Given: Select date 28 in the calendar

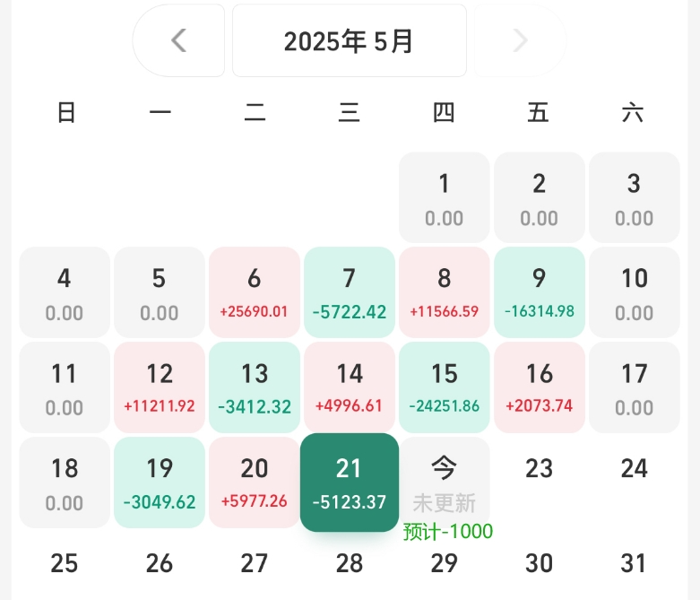Looking at the screenshot, I should 350,564.
